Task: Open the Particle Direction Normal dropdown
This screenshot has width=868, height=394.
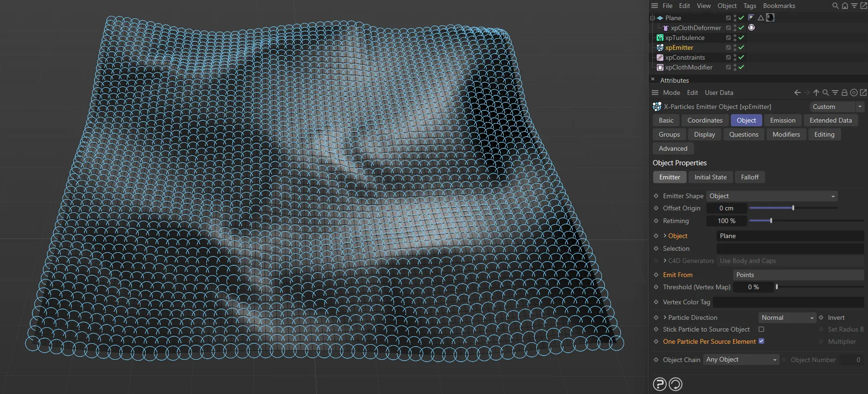Action: pyautogui.click(x=787, y=317)
